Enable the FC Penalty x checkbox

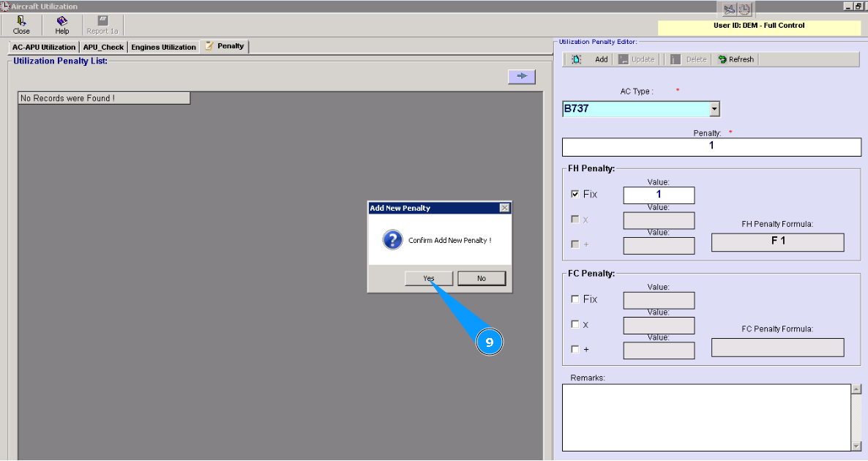[575, 324]
